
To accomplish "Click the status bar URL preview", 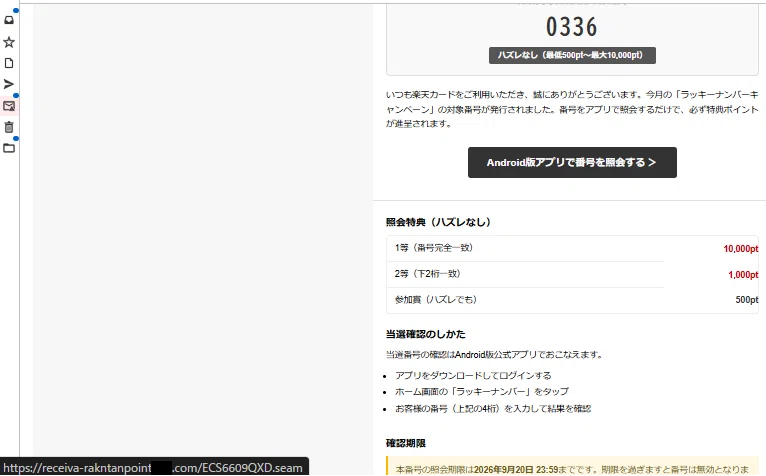I will pos(154,467).
